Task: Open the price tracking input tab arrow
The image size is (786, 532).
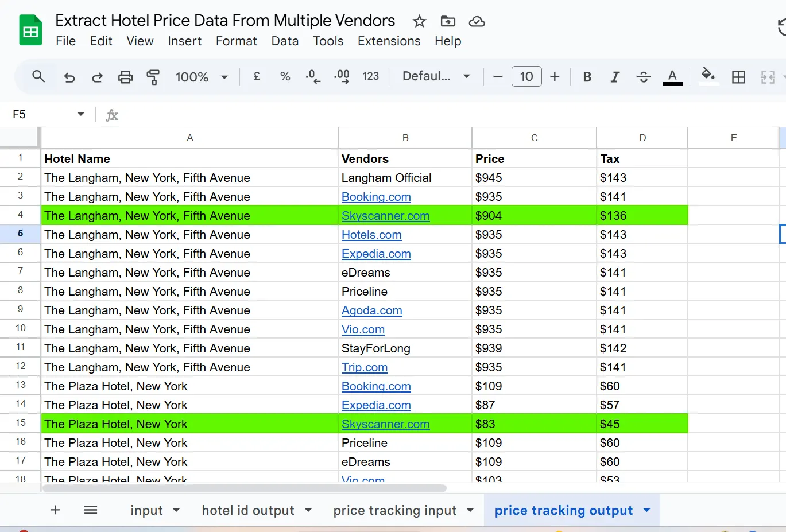Action: [470, 510]
